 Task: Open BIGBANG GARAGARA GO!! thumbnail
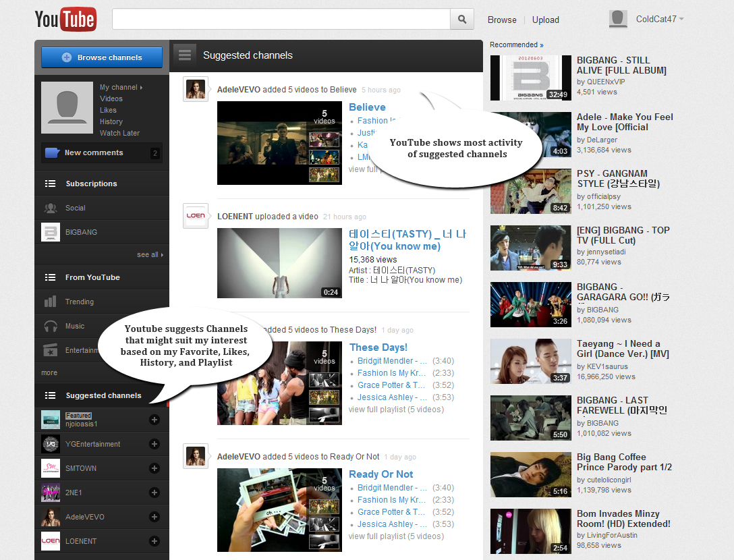531,304
